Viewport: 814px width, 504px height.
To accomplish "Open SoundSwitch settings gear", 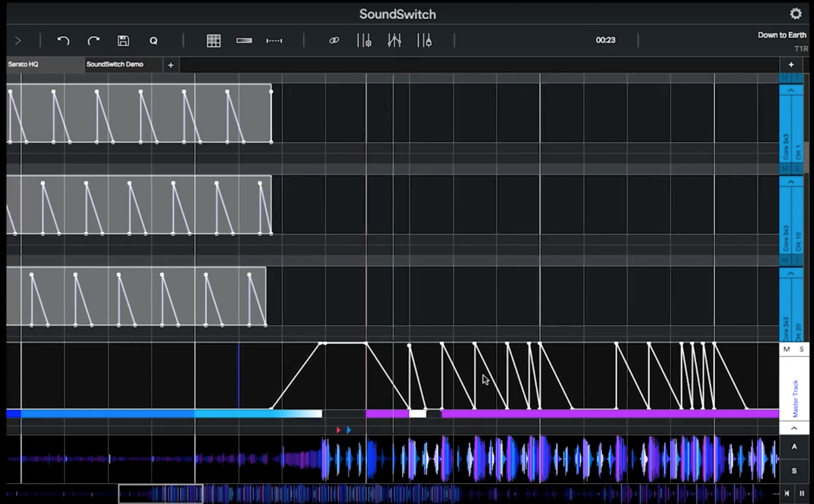I will tap(796, 14).
